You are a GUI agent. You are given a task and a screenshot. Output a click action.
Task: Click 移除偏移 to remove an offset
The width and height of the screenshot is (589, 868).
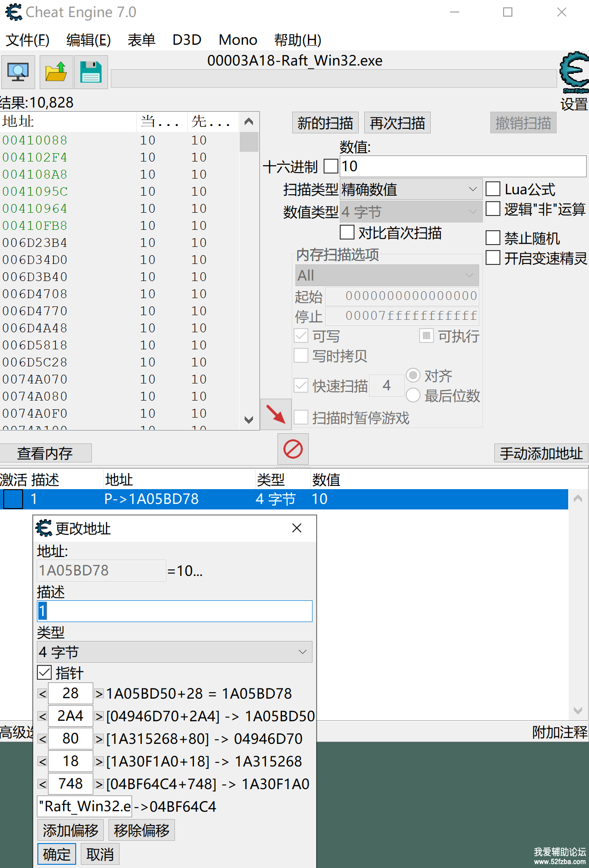pos(142,831)
